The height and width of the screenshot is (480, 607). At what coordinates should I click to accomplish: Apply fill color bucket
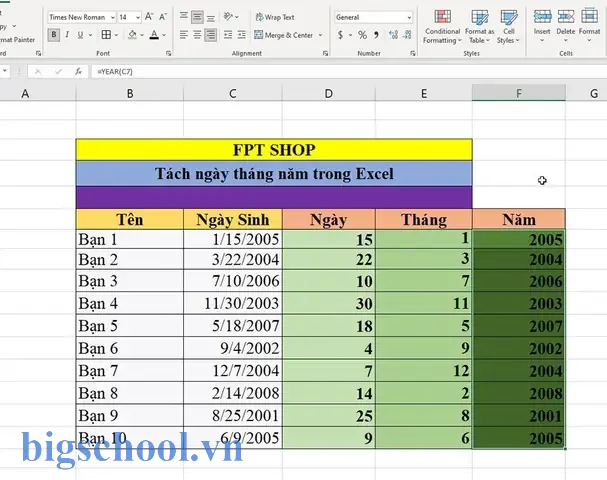click(x=132, y=35)
